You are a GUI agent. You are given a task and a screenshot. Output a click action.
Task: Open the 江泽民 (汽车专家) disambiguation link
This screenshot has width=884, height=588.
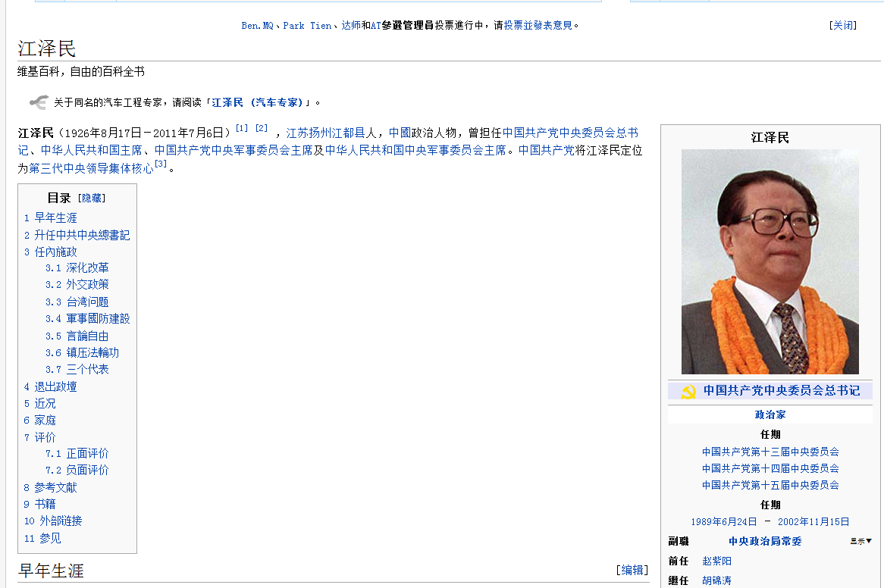click(257, 102)
